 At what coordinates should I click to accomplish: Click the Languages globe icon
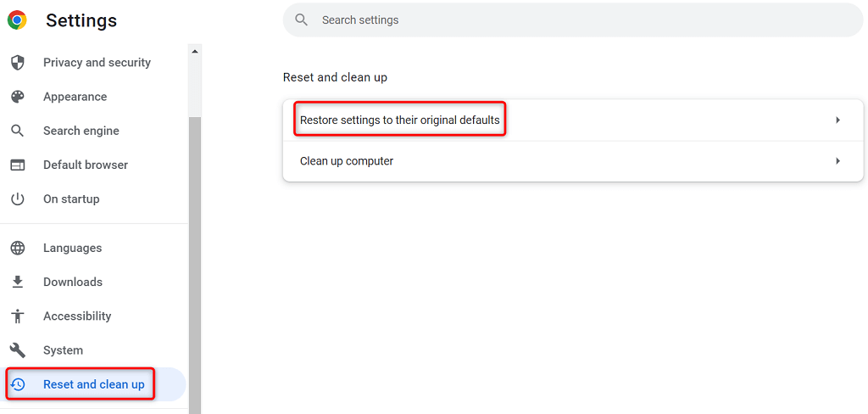point(17,248)
